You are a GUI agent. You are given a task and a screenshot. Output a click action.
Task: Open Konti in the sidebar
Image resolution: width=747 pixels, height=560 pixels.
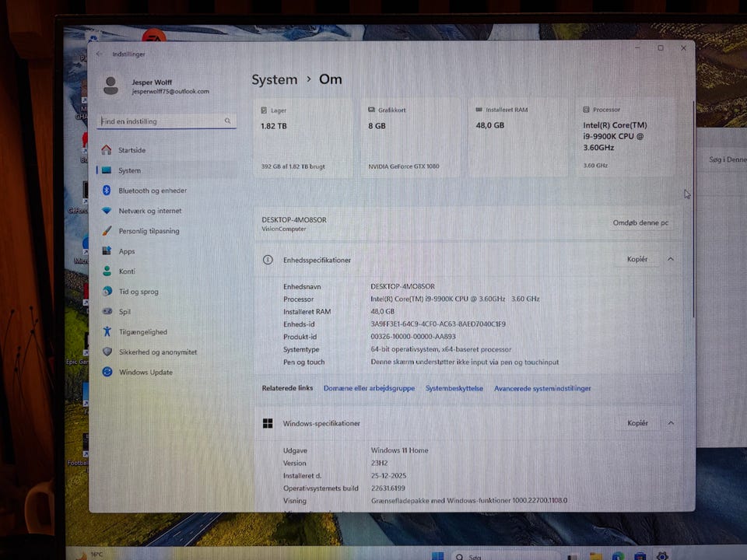coord(167,271)
